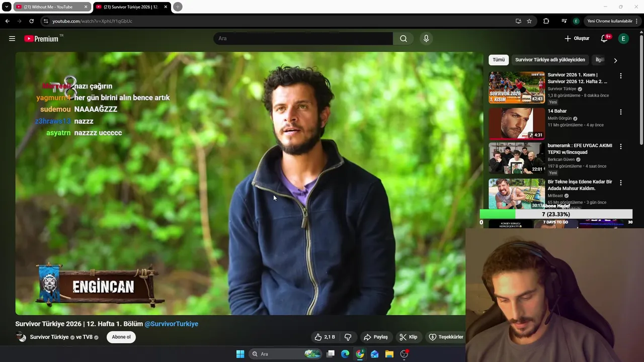Click the Paylaş share button
The height and width of the screenshot is (362, 644).
376,337
